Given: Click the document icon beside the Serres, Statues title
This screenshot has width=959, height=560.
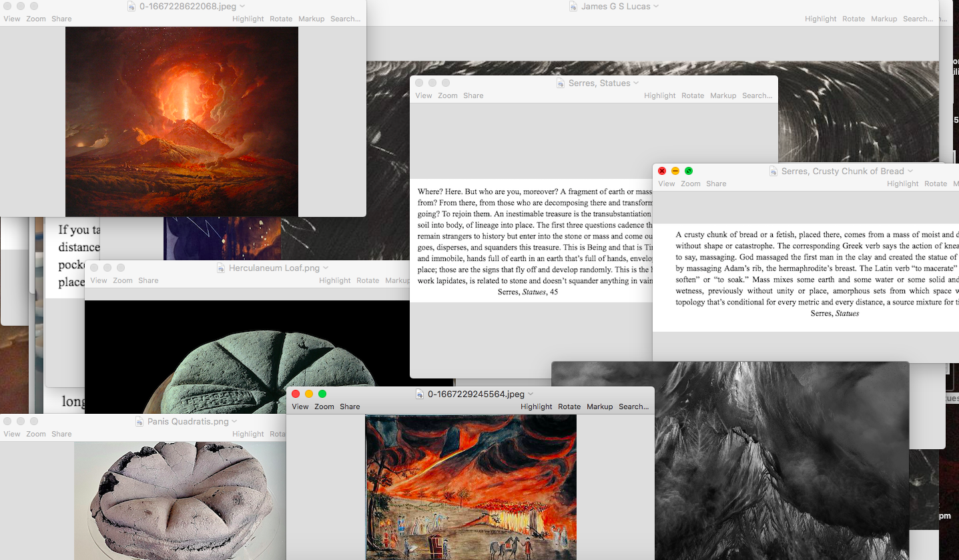Looking at the screenshot, I should point(561,83).
